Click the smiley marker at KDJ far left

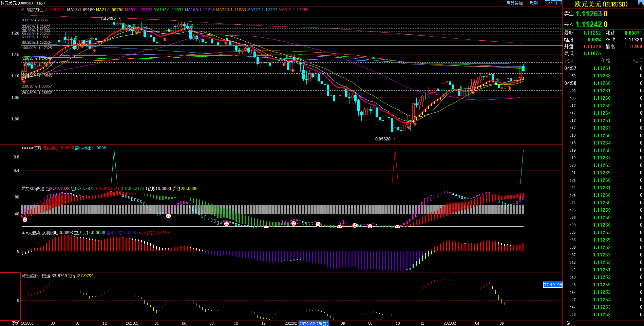tap(25, 220)
